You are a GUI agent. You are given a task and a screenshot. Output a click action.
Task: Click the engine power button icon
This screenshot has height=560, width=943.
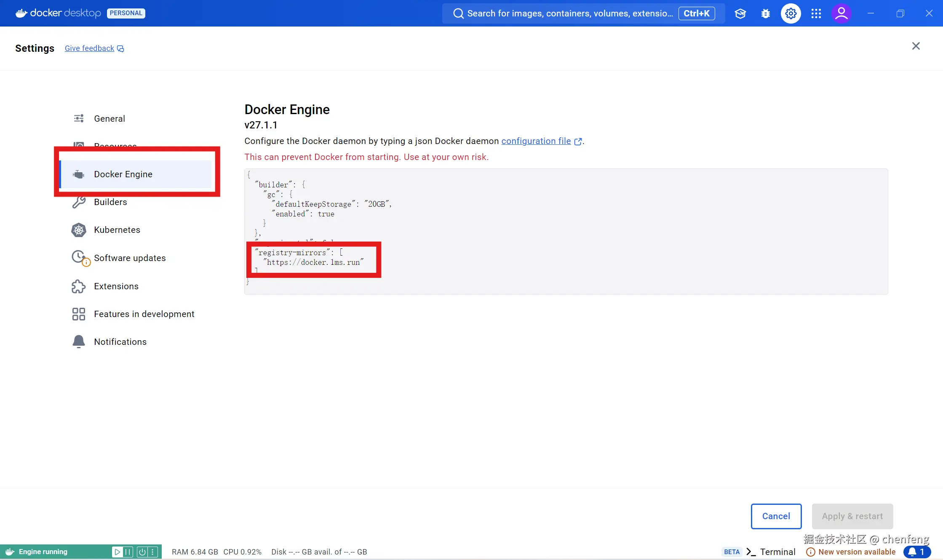(142, 552)
